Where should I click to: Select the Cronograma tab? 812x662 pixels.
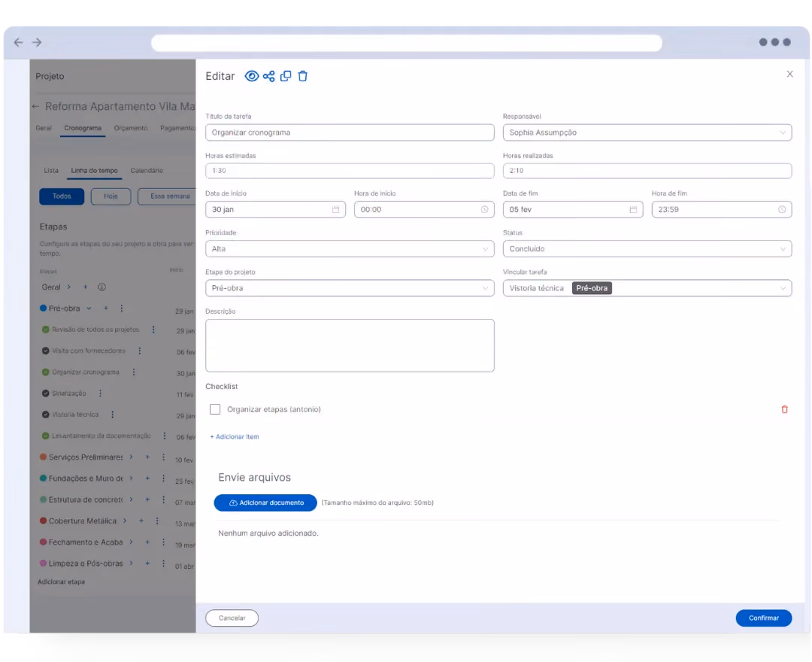point(83,128)
